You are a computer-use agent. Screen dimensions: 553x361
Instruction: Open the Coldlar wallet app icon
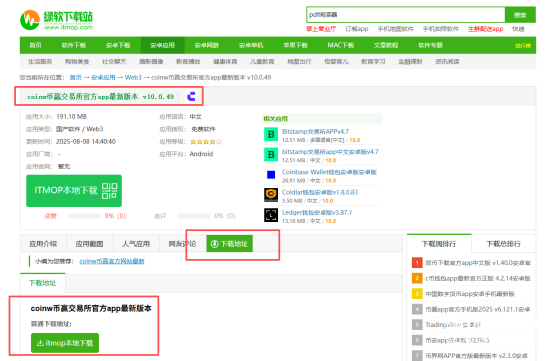[271, 195]
